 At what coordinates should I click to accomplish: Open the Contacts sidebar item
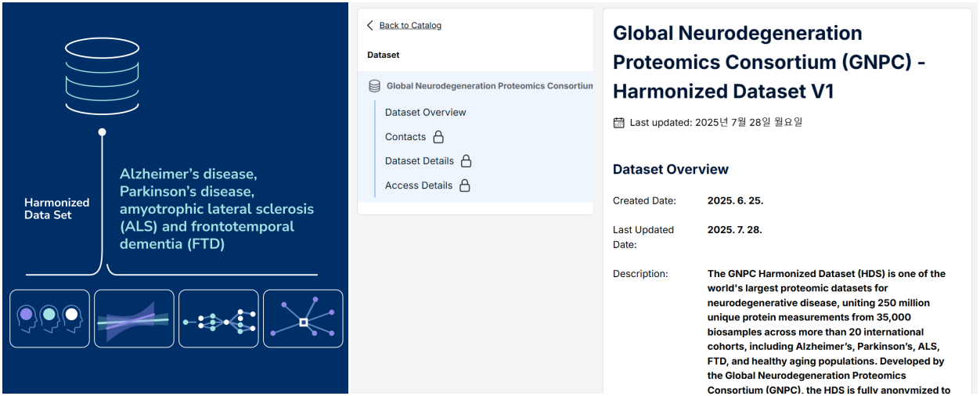pos(405,137)
